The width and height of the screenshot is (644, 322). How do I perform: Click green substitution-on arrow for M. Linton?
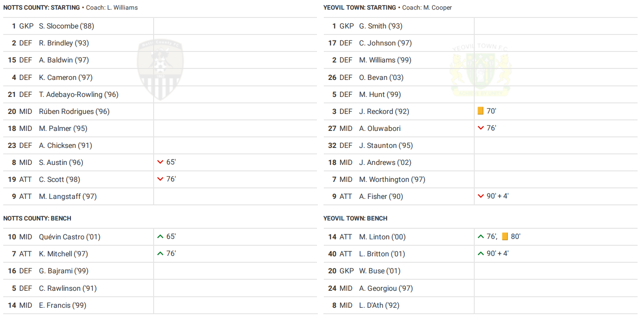coord(481,237)
